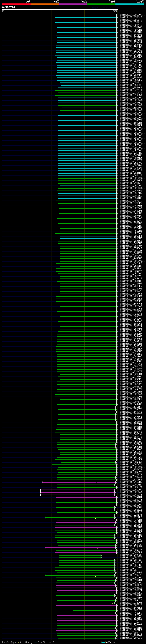The height and width of the screenshot is (644, 146).
Task: Select hit label UniRef100_B4FBV8
Action: (131, 35)
